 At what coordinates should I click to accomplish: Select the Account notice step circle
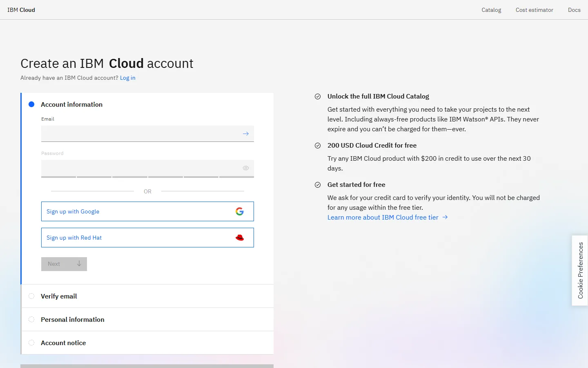31,343
